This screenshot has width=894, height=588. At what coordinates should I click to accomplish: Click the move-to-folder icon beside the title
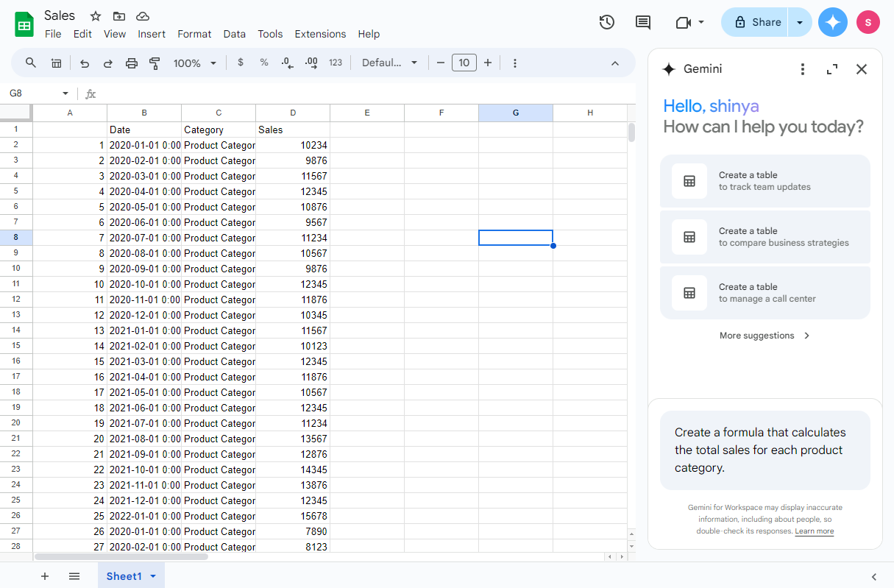[x=119, y=16]
